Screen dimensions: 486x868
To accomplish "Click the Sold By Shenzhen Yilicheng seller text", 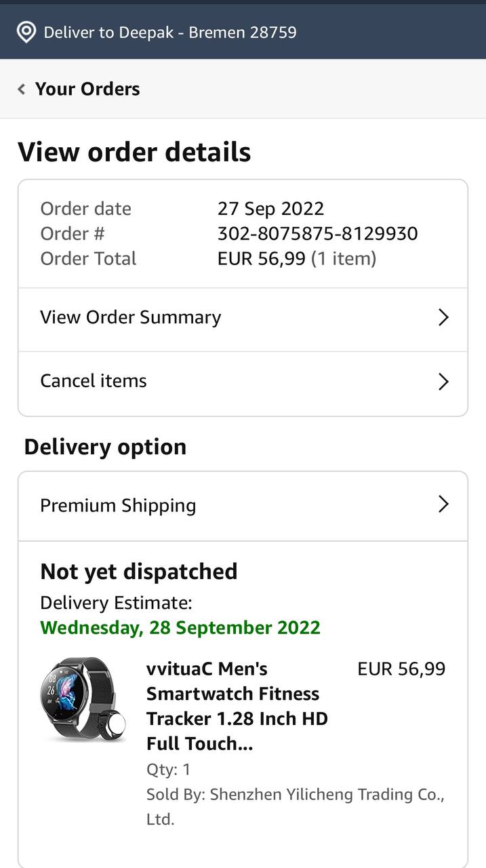I will 295,806.
